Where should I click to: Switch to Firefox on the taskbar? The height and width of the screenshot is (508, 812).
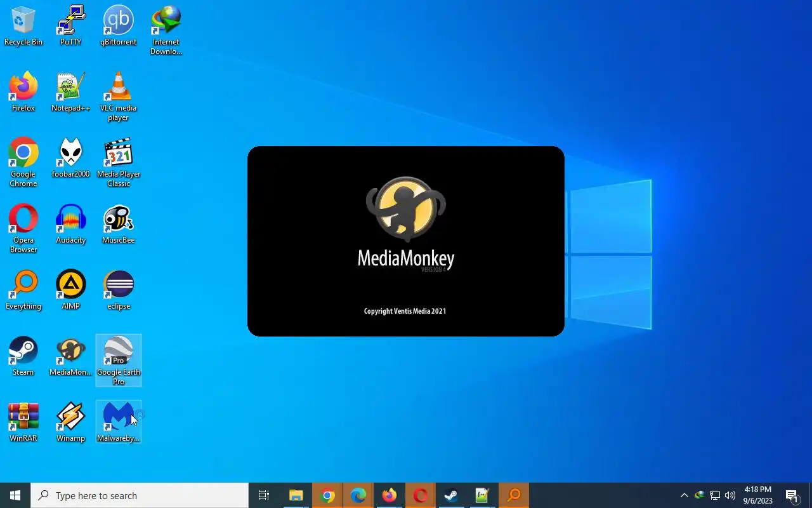[x=390, y=495]
